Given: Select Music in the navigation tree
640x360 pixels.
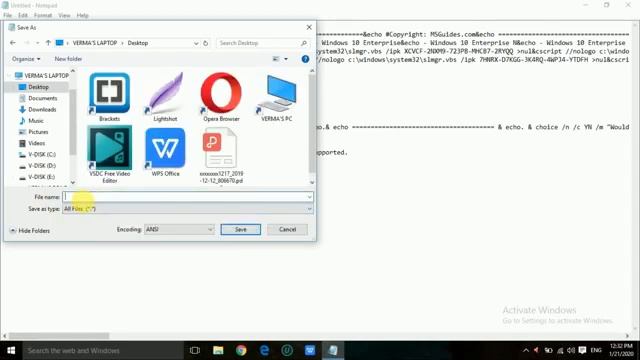Looking at the screenshot, I should (x=31, y=121).
